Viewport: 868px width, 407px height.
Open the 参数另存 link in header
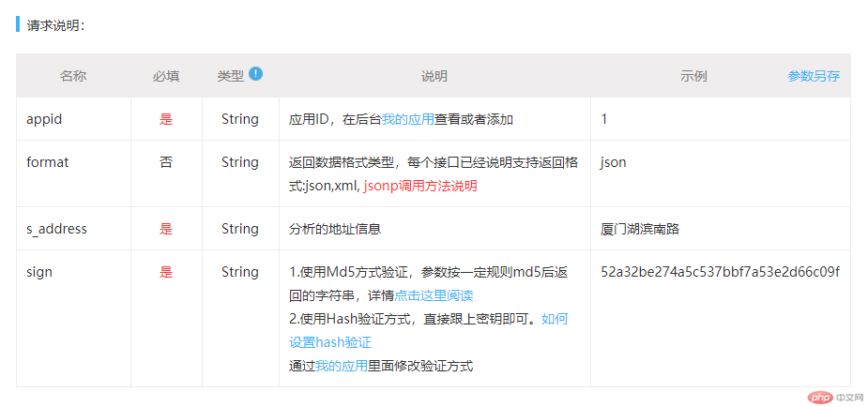[814, 76]
